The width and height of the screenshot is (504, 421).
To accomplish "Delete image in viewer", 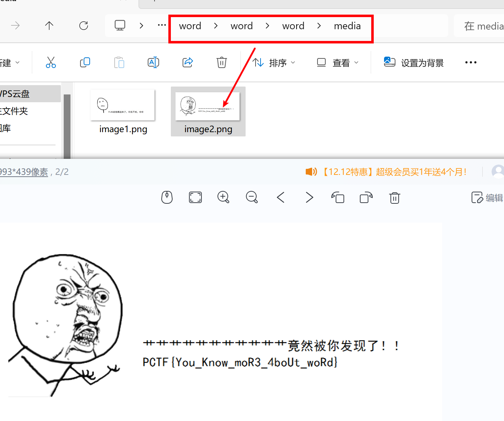I will click(x=395, y=198).
